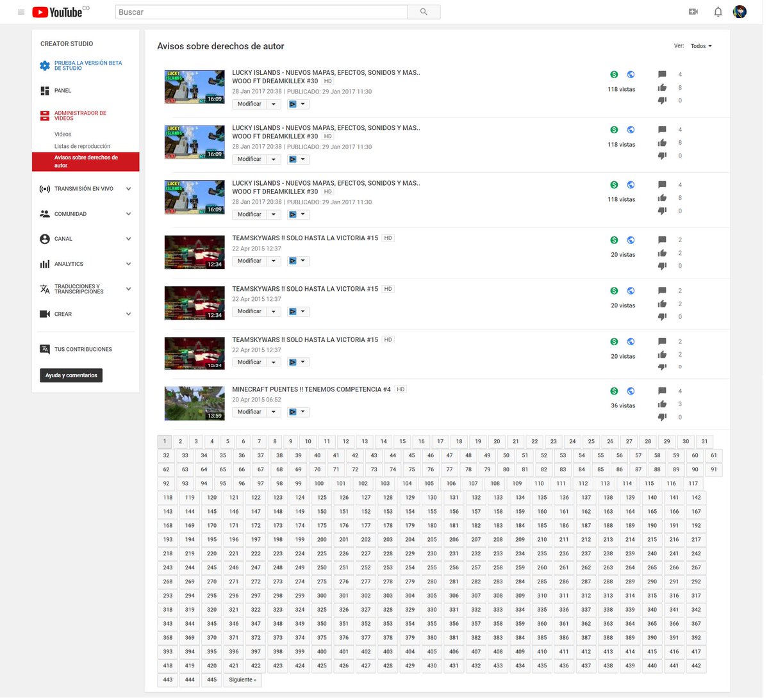Image resolution: width=769 pixels, height=700 pixels.
Task: Expand the Transmisión en vivo chevron
Action: [129, 189]
